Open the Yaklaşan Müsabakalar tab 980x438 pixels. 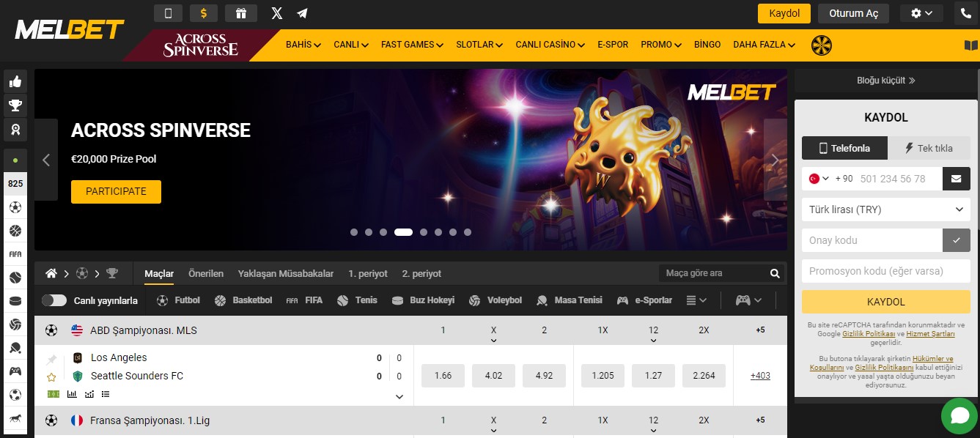pos(286,273)
